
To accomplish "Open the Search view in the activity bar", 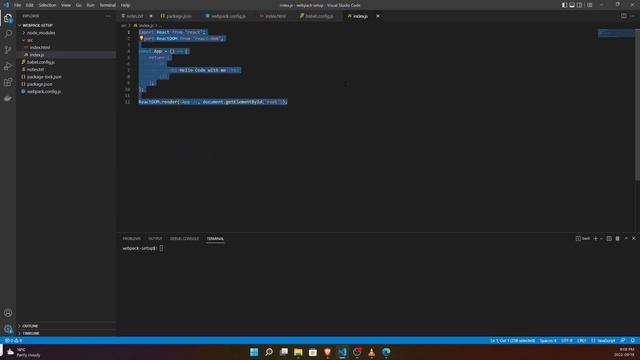I will pyautogui.click(x=8, y=34).
